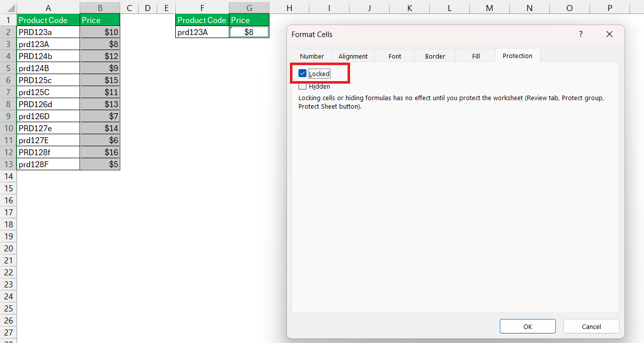Select column P header
The width and height of the screenshot is (644, 343).
click(x=609, y=8)
